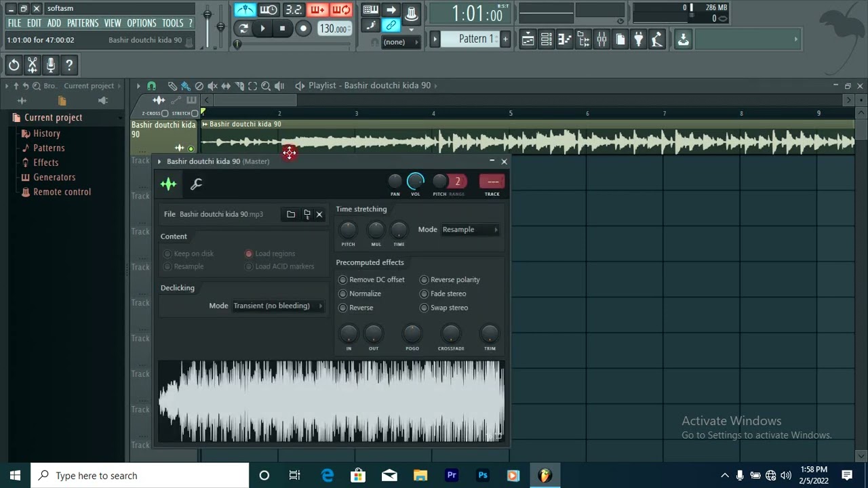The width and height of the screenshot is (868, 488).
Task: Open the TRACK mixer routing selector
Action: (492, 182)
